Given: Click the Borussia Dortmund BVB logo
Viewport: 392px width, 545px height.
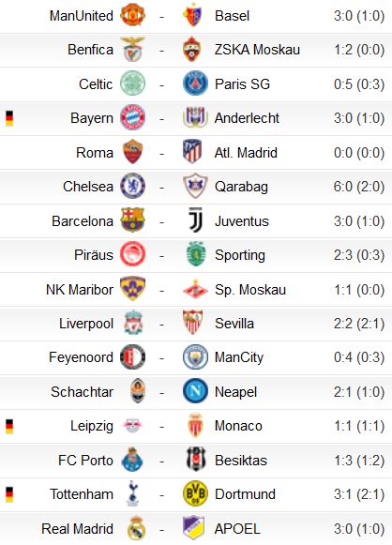Looking at the screenshot, I should 195,493.
